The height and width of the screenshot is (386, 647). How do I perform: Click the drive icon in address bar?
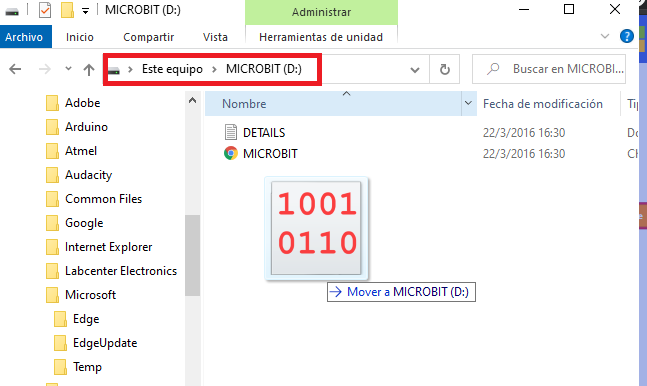point(114,71)
